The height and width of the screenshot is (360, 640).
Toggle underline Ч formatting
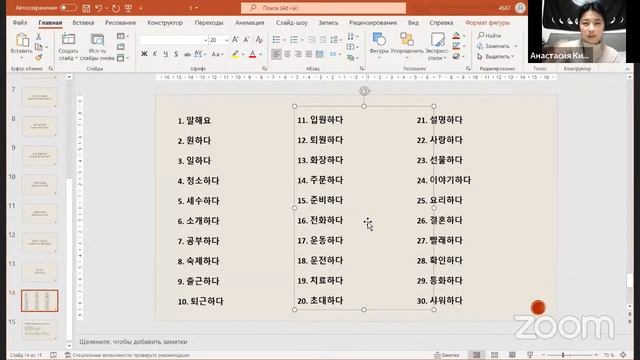point(165,54)
